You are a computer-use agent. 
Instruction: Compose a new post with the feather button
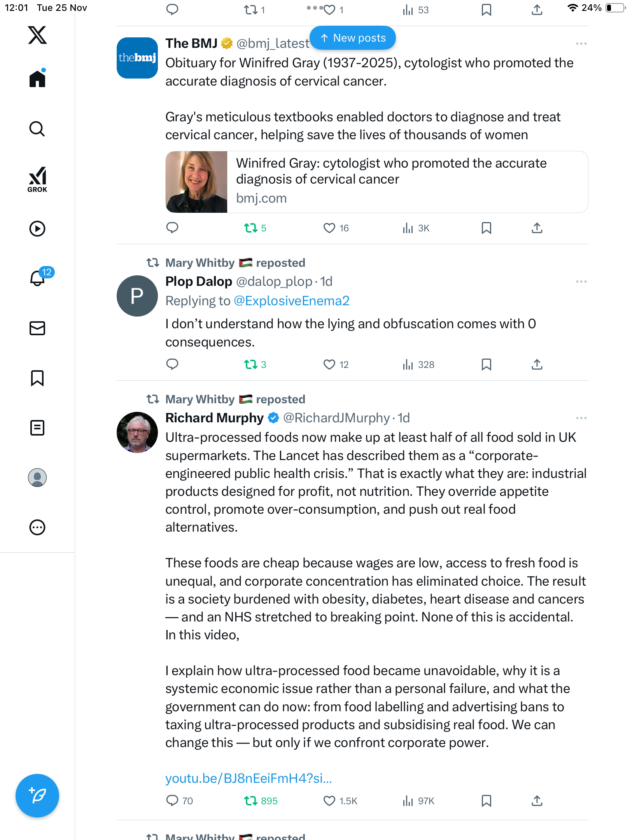37,796
